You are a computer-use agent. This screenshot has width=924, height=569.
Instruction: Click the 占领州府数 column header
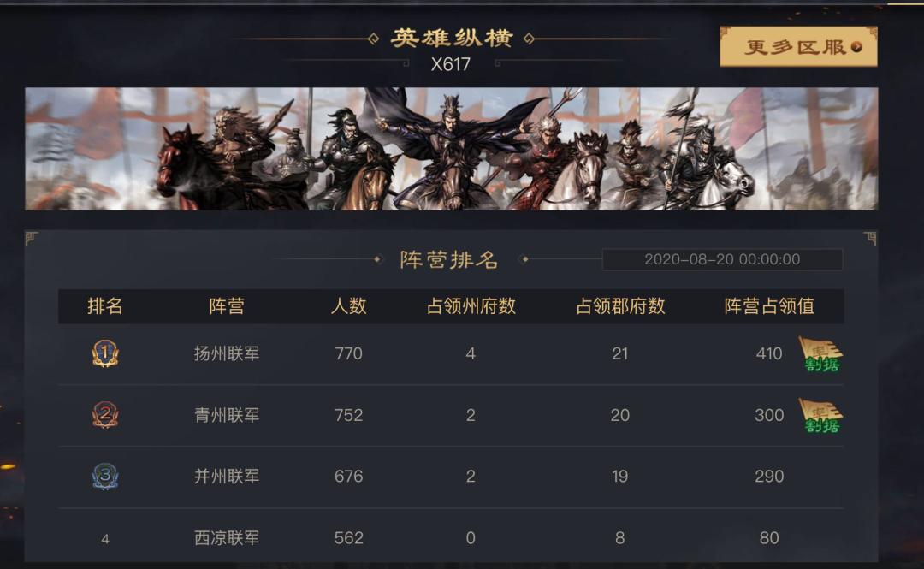coord(471,306)
